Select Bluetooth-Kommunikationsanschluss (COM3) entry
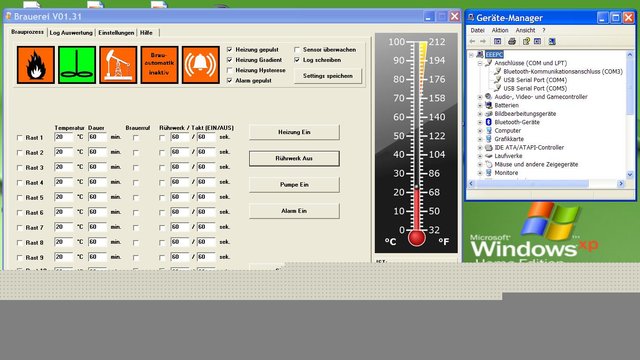 (x=563, y=71)
